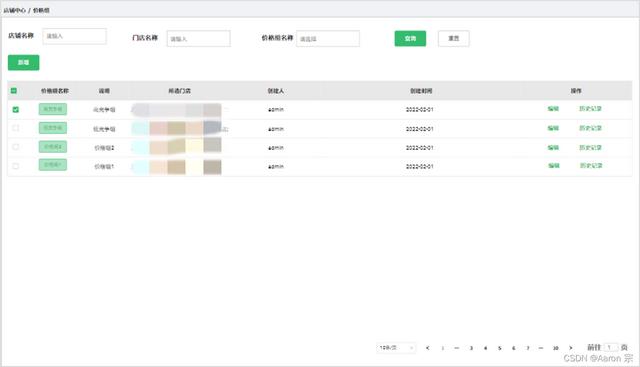Click the green name tag in the 价格组1 row
The image size is (640, 367).
click(53, 165)
